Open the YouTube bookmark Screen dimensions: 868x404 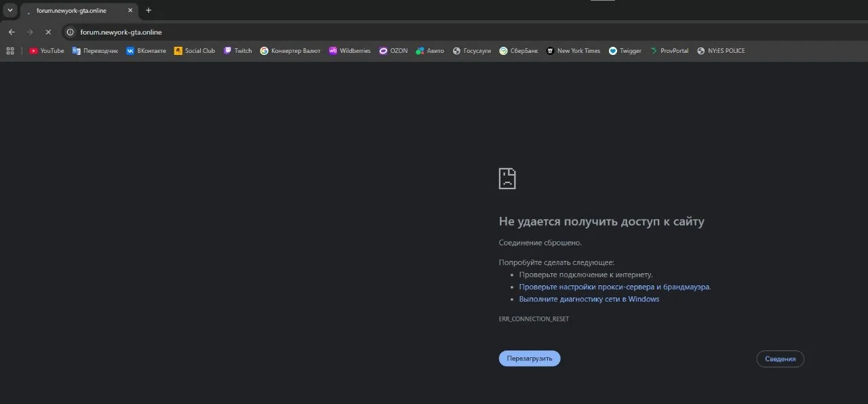[47, 51]
